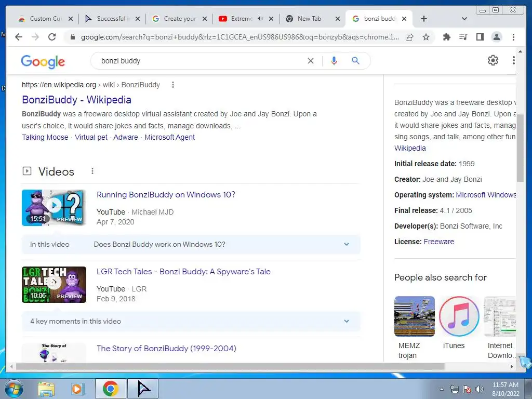The width and height of the screenshot is (532, 399).
Task: Open LGR Tech Tales Bonzi Buddy video
Action: tap(183, 272)
